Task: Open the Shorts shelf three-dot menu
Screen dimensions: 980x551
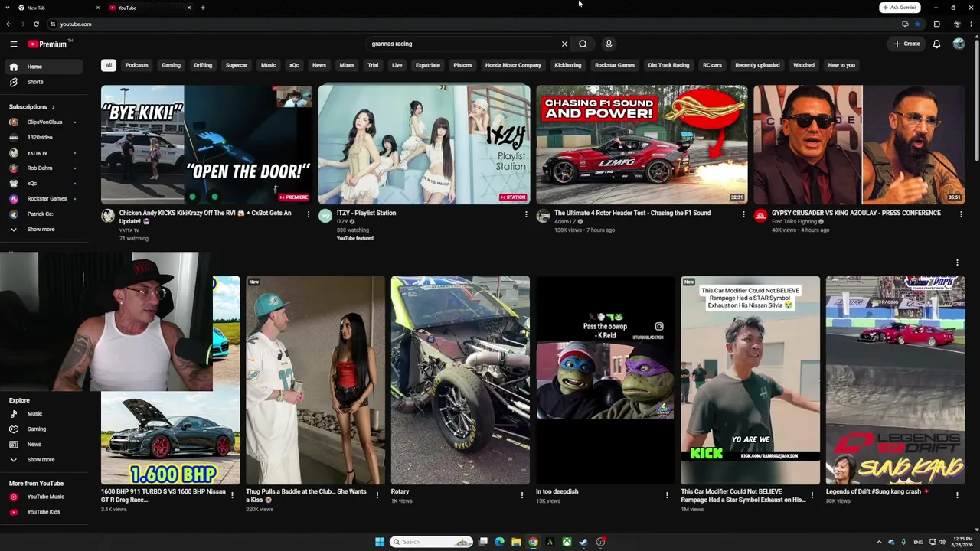Action: coord(957,263)
